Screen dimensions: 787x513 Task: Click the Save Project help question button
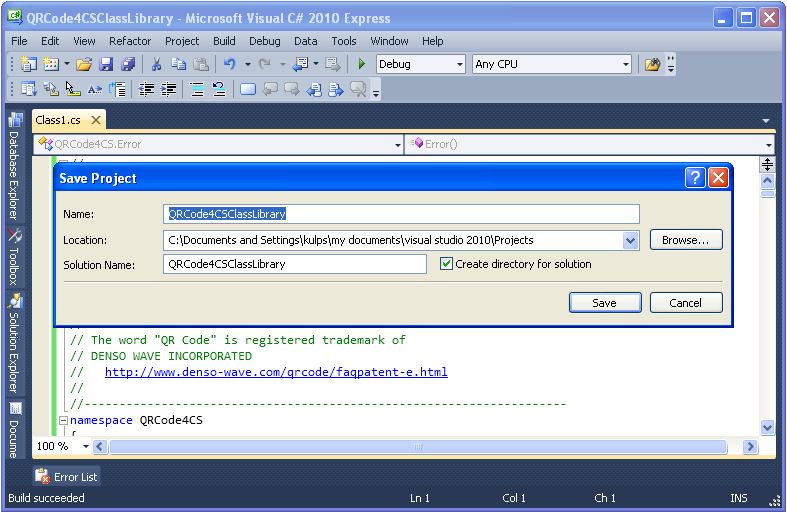[695, 178]
